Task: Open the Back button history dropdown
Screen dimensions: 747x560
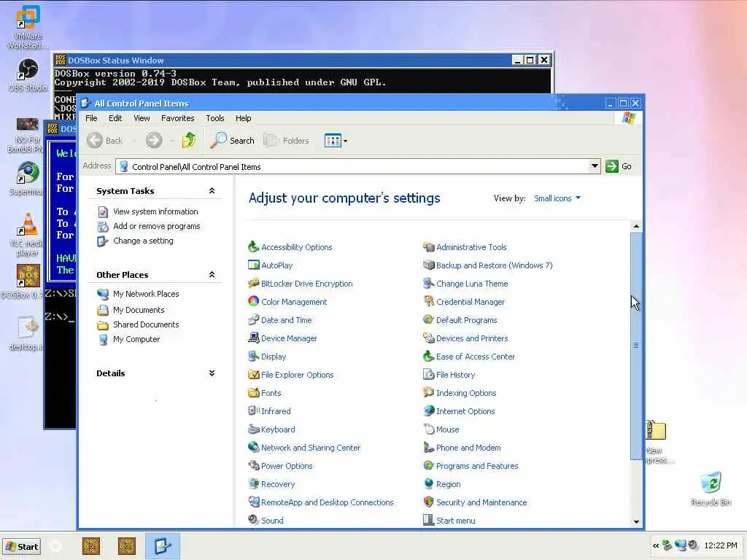Action: coord(134,141)
